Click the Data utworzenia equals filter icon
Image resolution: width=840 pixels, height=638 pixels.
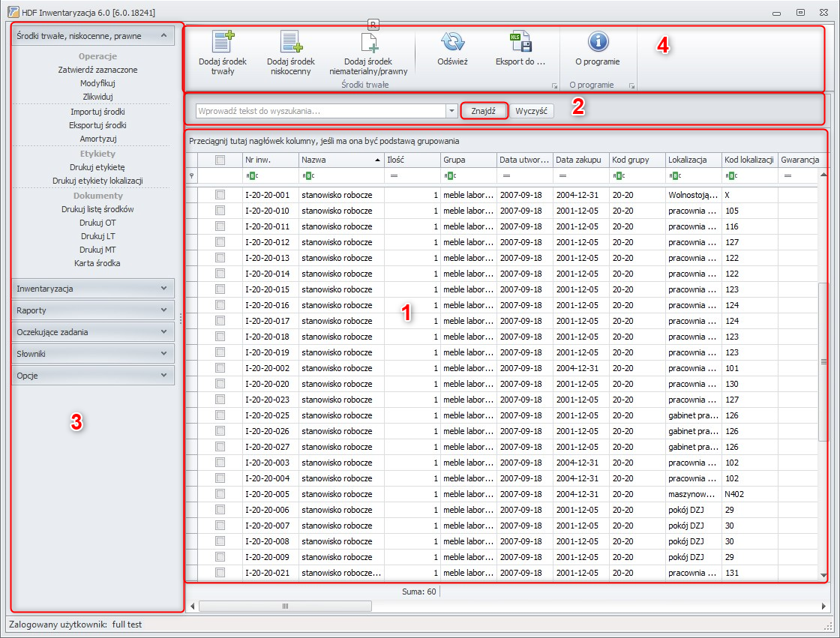(x=506, y=175)
